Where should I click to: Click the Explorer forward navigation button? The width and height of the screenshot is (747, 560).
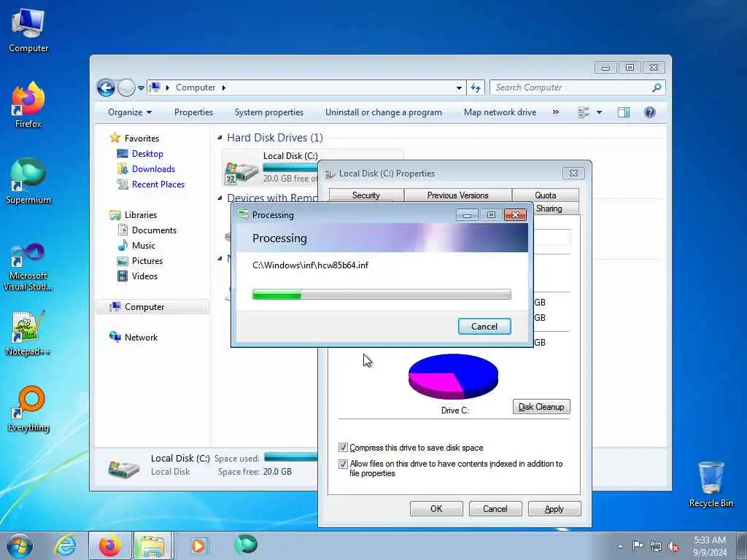[126, 87]
